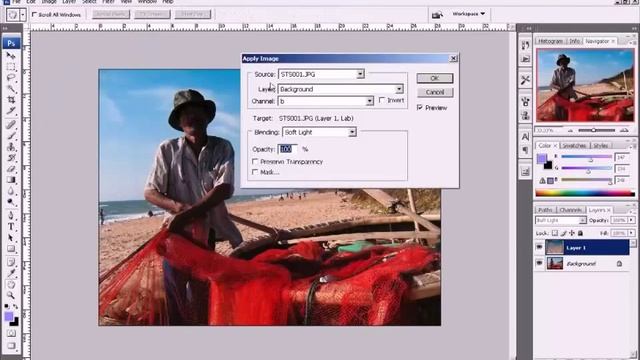The height and width of the screenshot is (360, 640).
Task: Select the Notes tool
Action: [x=11, y=262]
